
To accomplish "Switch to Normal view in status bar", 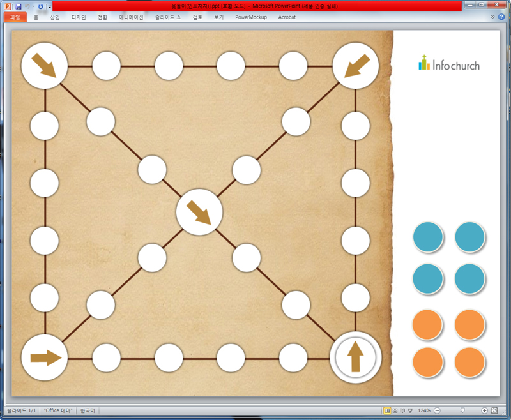I will click(387, 410).
